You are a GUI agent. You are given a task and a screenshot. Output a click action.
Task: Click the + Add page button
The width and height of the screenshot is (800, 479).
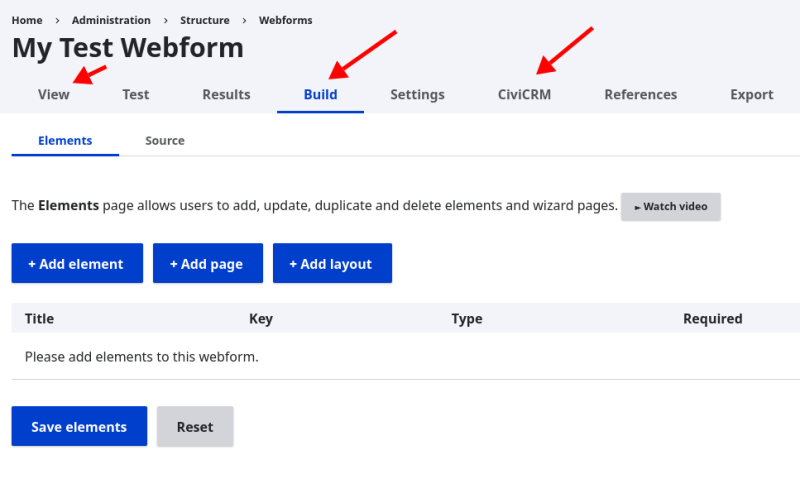click(208, 263)
